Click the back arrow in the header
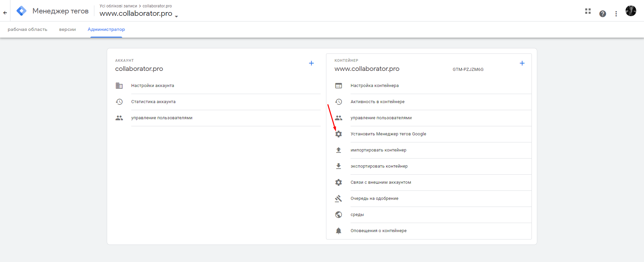The image size is (644, 262). tap(5, 13)
